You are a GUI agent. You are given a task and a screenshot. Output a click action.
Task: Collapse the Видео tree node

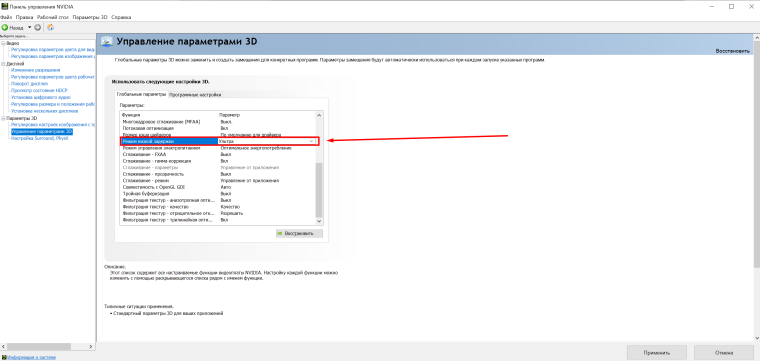pyautogui.click(x=2, y=43)
